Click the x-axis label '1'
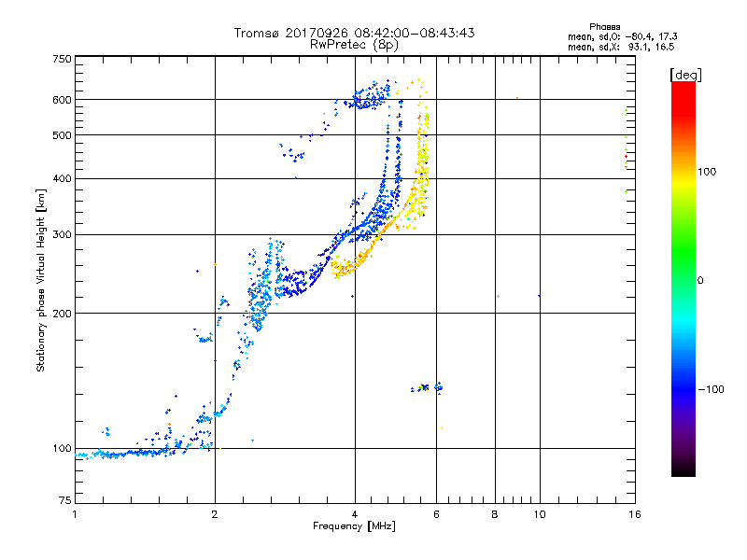 [x=75, y=514]
